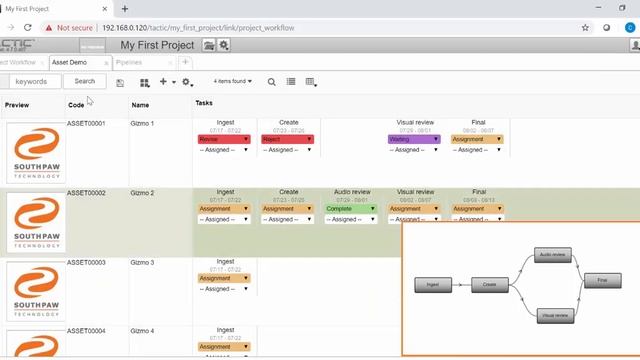The height and width of the screenshot is (360, 640).
Task: Open Gizmo 1 Visual review Waiting dropdown
Action: pos(414,139)
